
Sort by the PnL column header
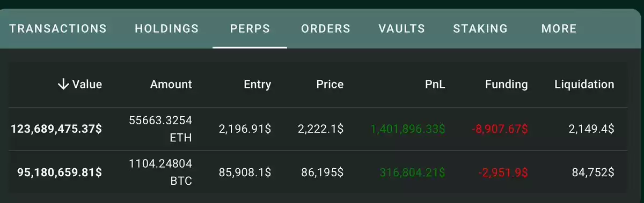point(434,84)
